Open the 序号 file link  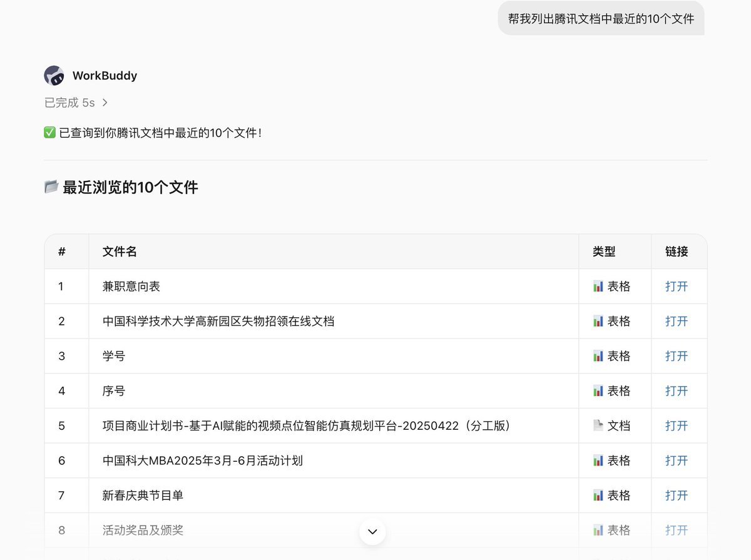coord(677,391)
